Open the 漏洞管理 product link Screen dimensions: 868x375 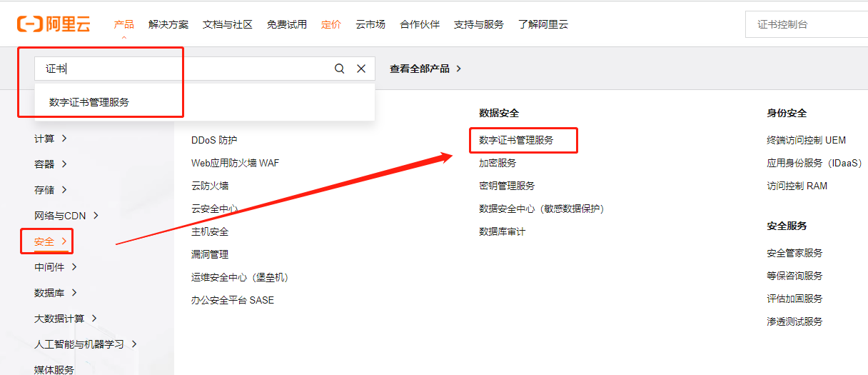(210, 254)
